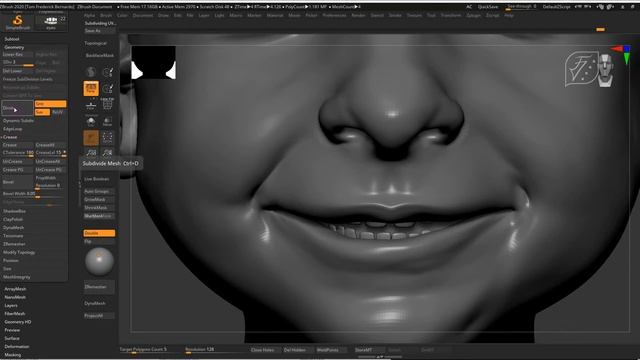Image resolution: width=640 pixels, height=360 pixels.
Task: Click the Crease PG button
Action: pos(18,170)
